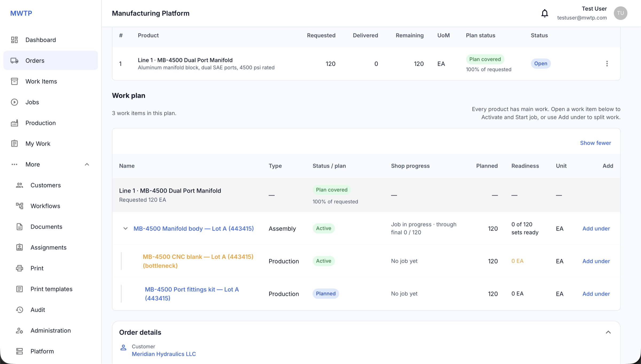Click the Print printer icon

point(19,268)
